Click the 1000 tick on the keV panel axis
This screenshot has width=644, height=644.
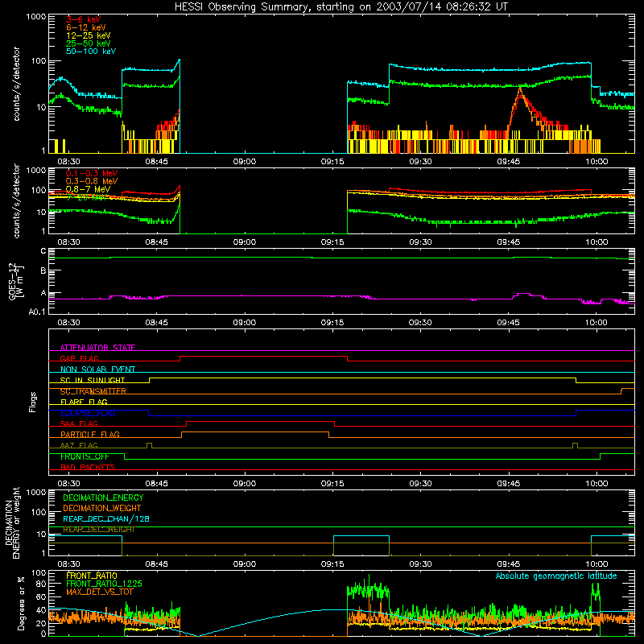pyautogui.click(x=35, y=17)
